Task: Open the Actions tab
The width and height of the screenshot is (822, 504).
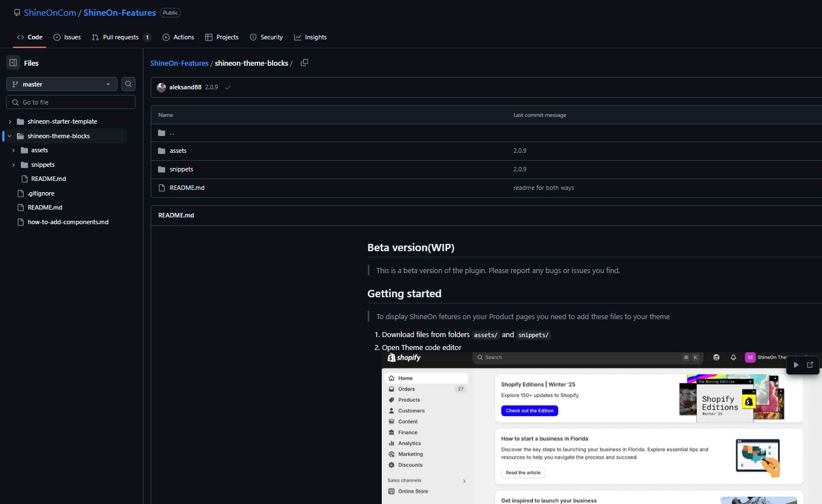Action: pos(178,37)
